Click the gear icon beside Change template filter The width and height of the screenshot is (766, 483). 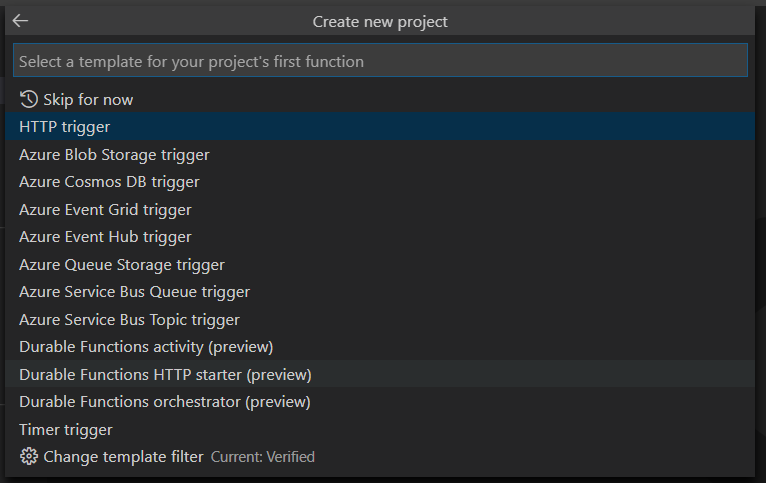point(28,457)
